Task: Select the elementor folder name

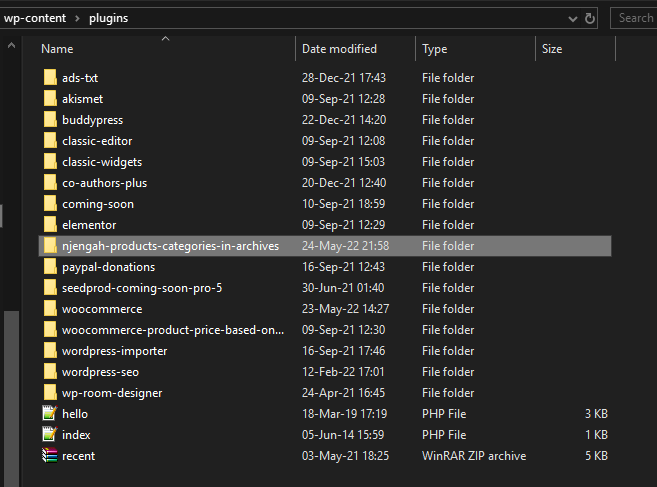Action: pos(89,225)
